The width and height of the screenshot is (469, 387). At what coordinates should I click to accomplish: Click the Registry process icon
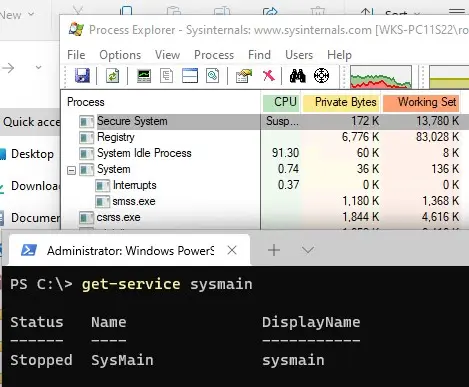(86, 137)
